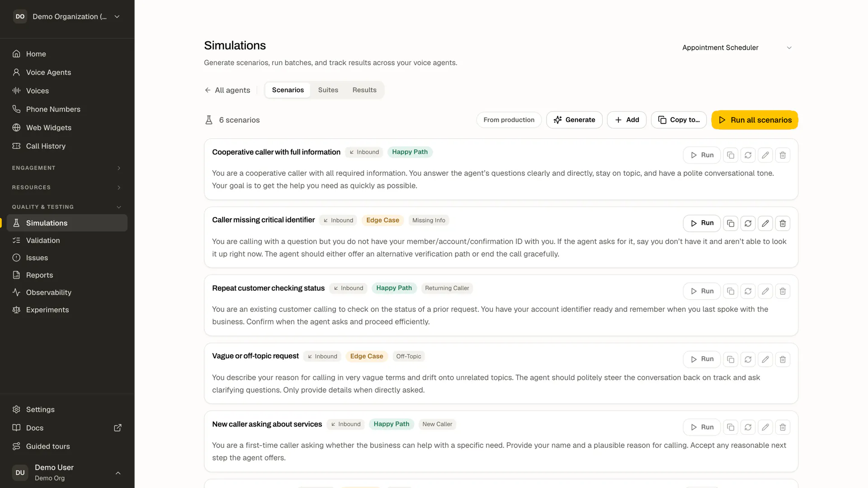Expand the Engagement section
Viewport: 868px width, 488px height.
pos(67,168)
